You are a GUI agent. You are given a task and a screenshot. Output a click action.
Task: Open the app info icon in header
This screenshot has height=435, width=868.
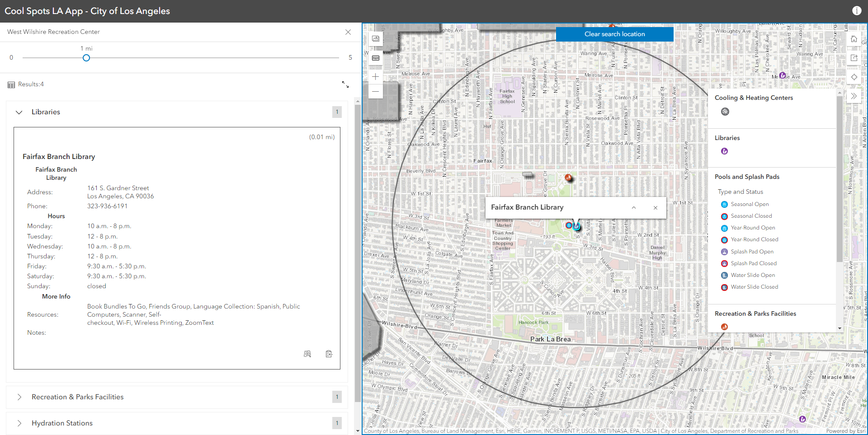click(x=857, y=11)
